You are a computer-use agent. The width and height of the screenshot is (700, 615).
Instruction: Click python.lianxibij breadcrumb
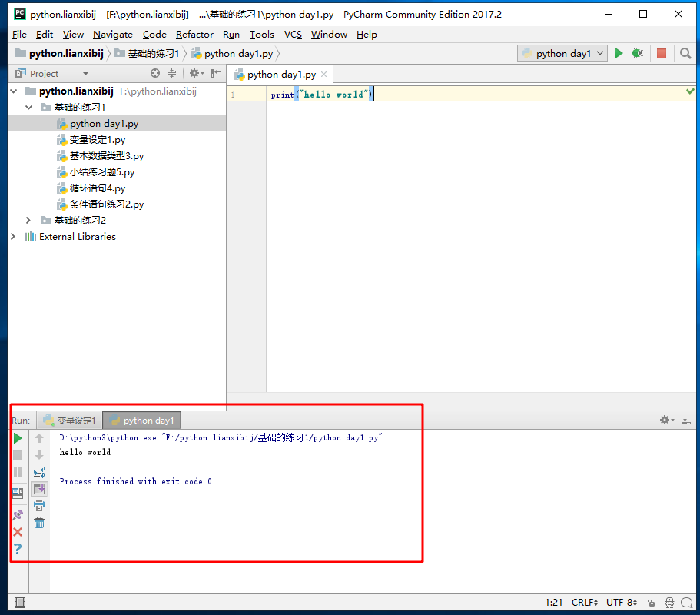(60, 54)
